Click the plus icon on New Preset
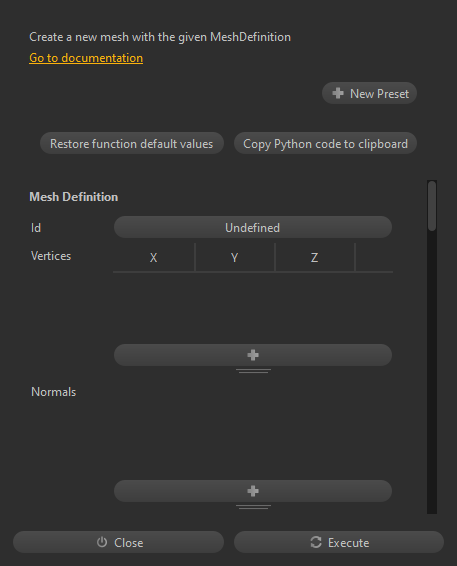Image resolution: width=457 pixels, height=566 pixels. [338, 93]
